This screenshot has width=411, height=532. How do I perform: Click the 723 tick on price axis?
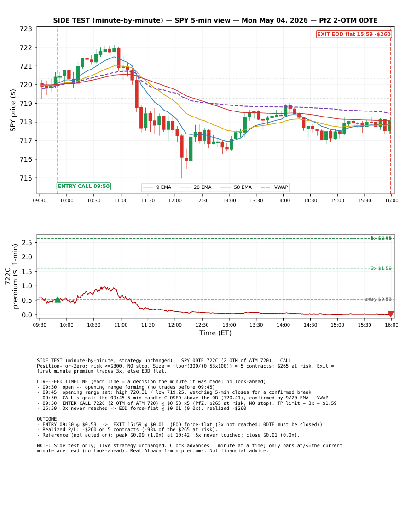pos(26,29)
